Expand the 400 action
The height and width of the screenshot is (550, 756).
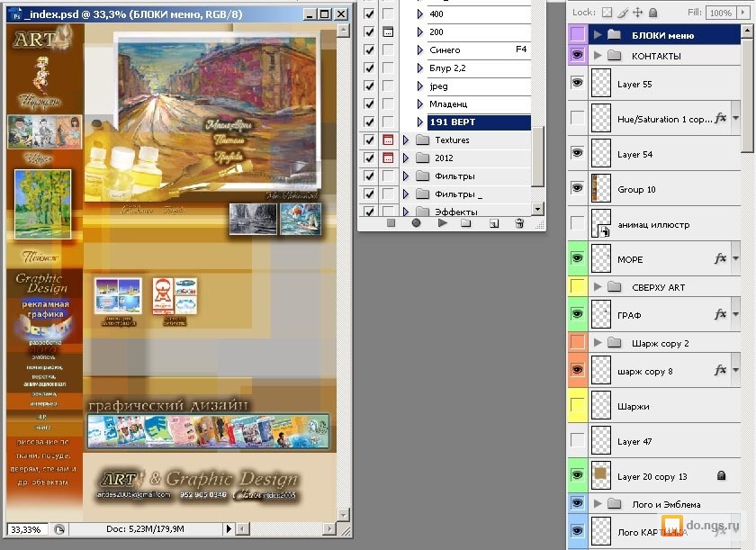click(x=420, y=14)
